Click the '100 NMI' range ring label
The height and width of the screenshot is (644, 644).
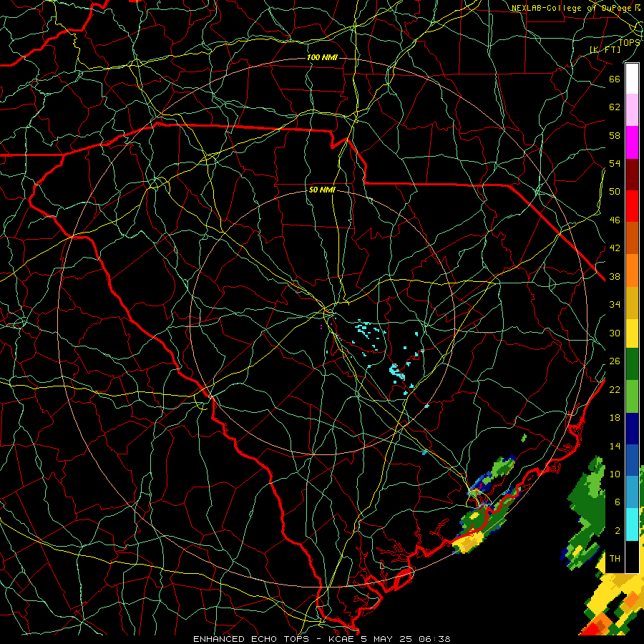pos(322,57)
